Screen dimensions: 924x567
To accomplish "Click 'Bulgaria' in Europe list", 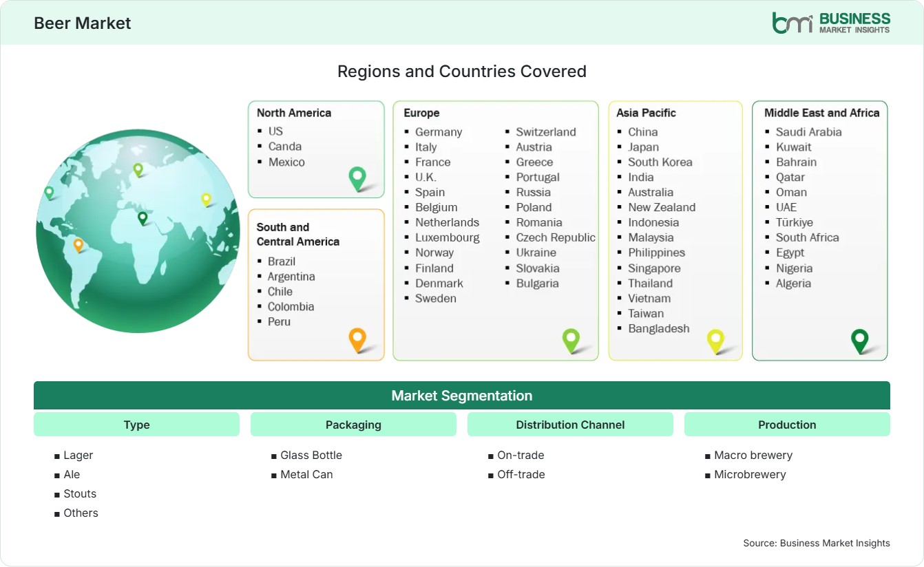I will click(x=538, y=283).
